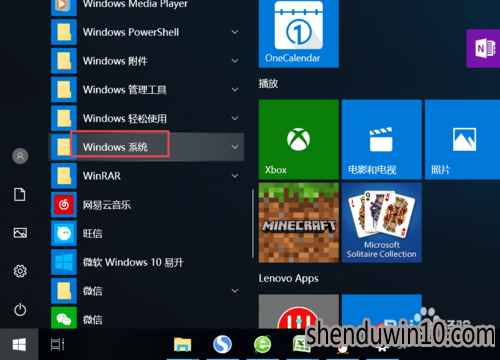This screenshot has height=360, width=500.
Task: Launch the Xbox tile
Action: pyautogui.click(x=299, y=139)
